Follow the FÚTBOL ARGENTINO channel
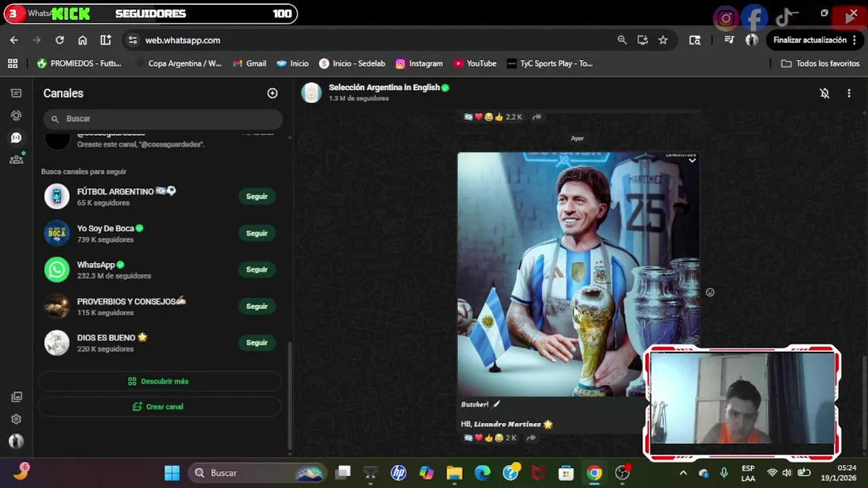 (257, 197)
